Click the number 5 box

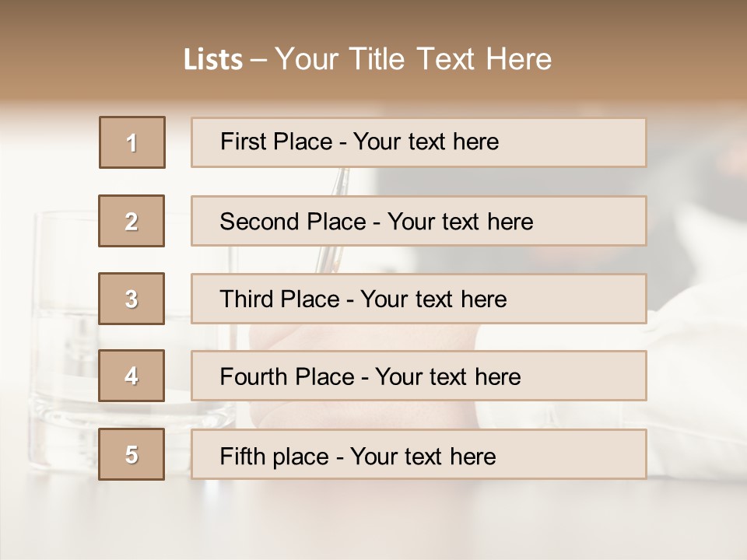point(132,454)
